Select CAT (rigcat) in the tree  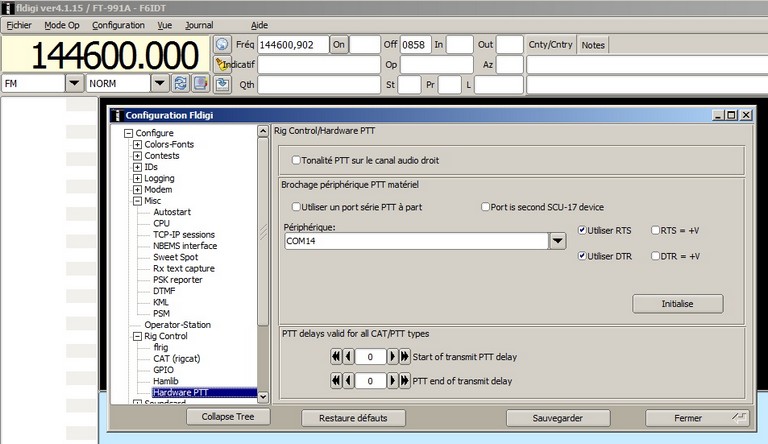[177, 359]
